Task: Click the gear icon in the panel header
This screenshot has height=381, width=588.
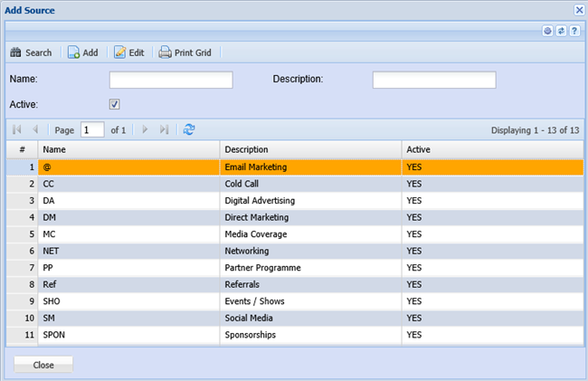Action: point(548,31)
